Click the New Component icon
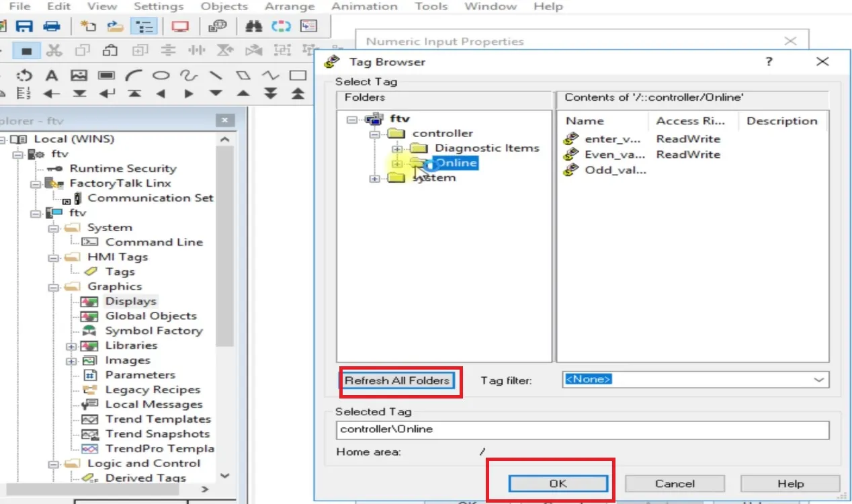 (89, 26)
